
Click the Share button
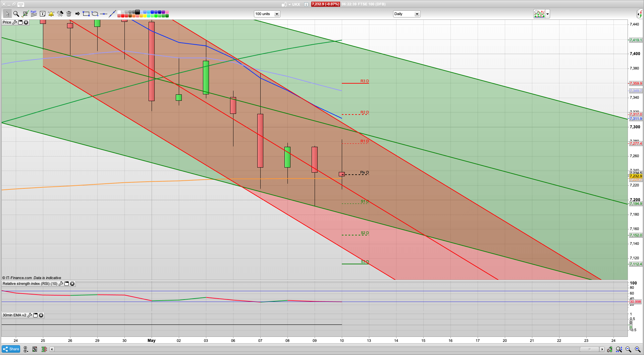tap(11, 349)
